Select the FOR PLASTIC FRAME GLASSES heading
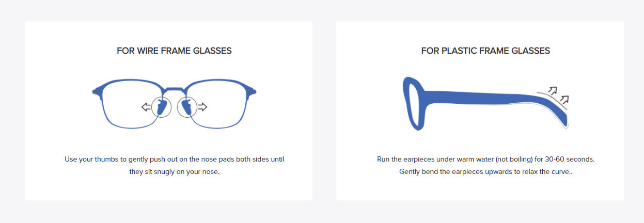Viewport: 644px width, 223px height. click(x=485, y=51)
